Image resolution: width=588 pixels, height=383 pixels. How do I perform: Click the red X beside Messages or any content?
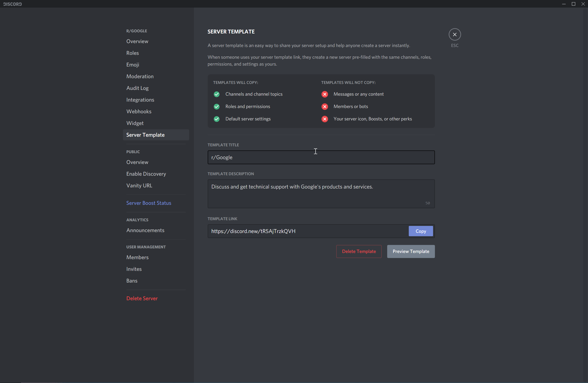[x=325, y=94]
